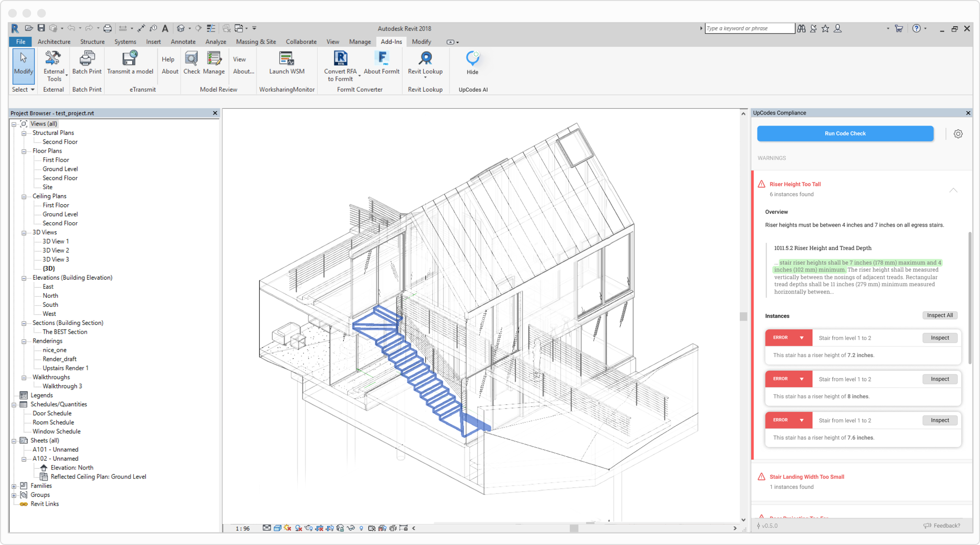980x545 pixels.
Task: Launch WSM Worksharing Monitor
Action: (x=287, y=63)
